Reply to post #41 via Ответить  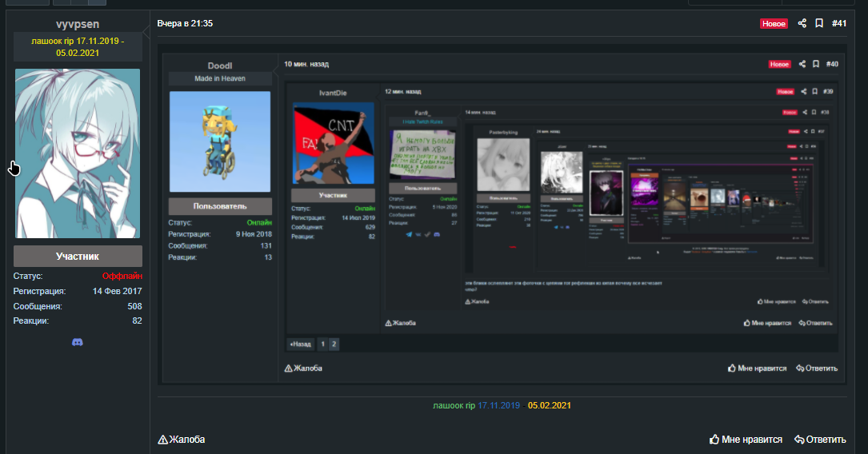[x=820, y=440]
